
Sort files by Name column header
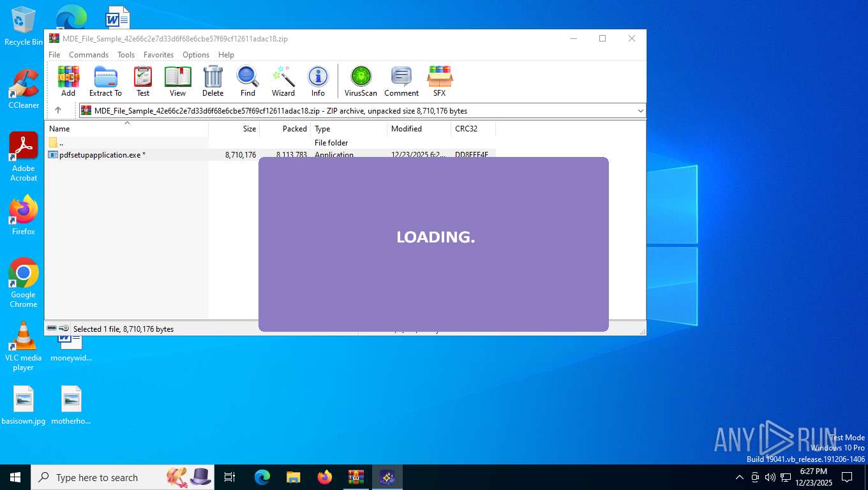[x=126, y=128]
